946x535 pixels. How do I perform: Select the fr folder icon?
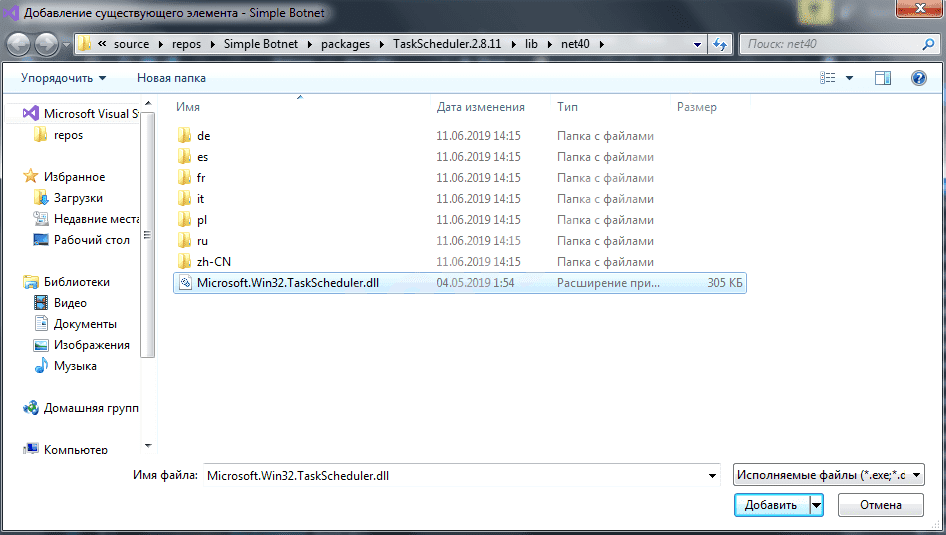[x=185, y=177]
